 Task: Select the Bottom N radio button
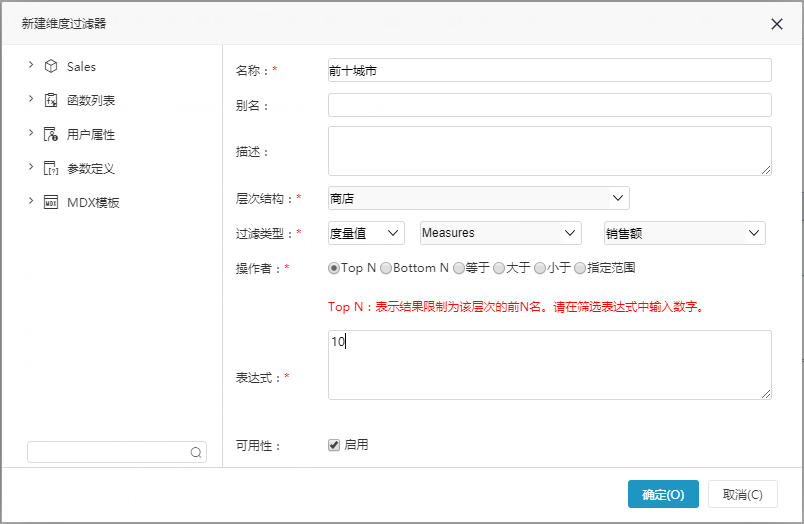coord(386,268)
